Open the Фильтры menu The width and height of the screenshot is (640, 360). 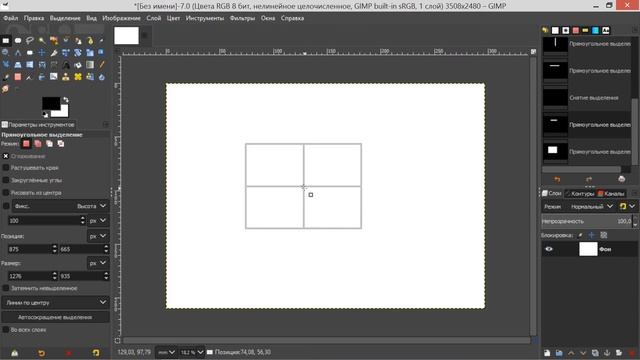[x=242, y=18]
